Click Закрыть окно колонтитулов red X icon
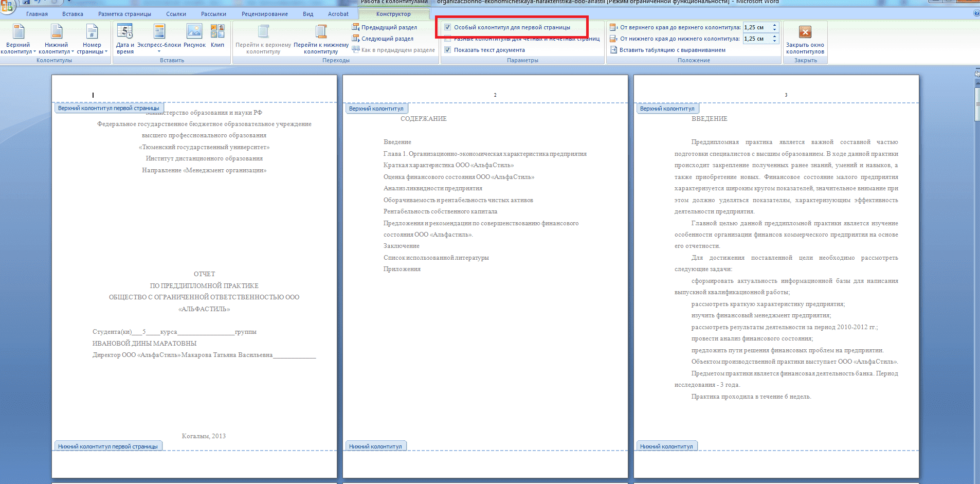The height and width of the screenshot is (484, 980). pos(805,32)
